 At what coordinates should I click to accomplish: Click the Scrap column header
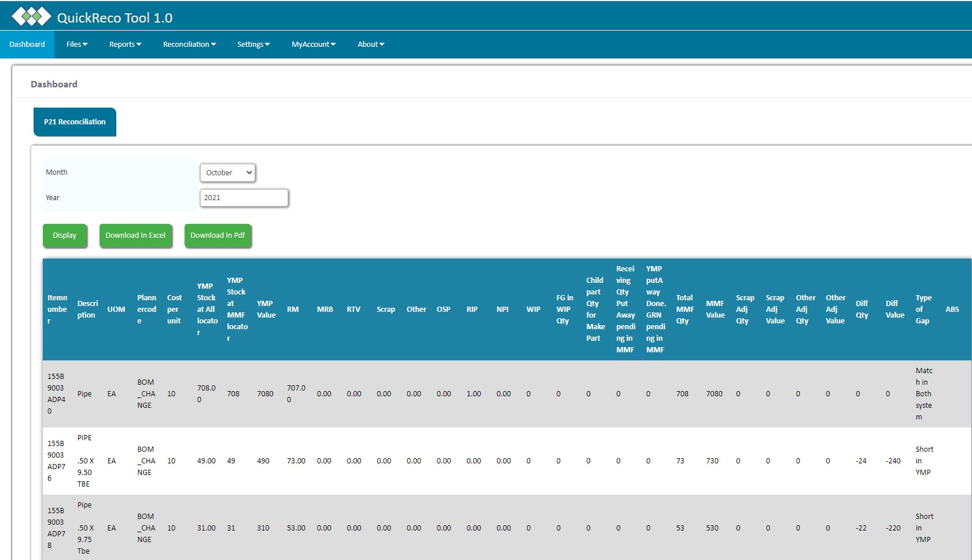[x=385, y=310]
